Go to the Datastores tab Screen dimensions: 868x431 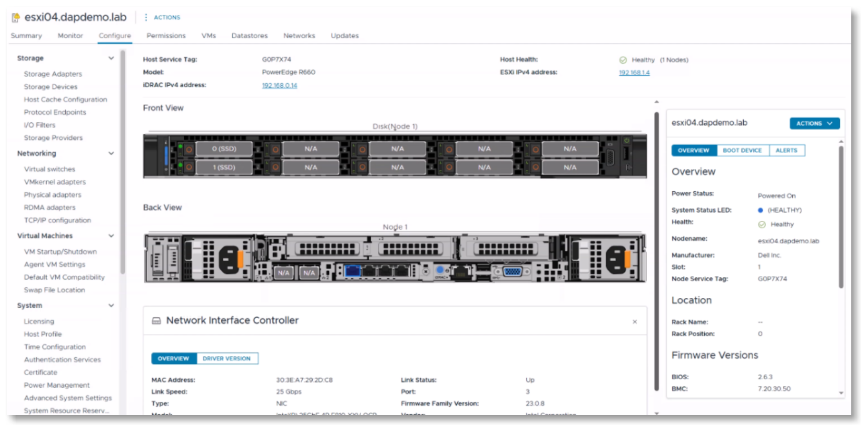249,36
